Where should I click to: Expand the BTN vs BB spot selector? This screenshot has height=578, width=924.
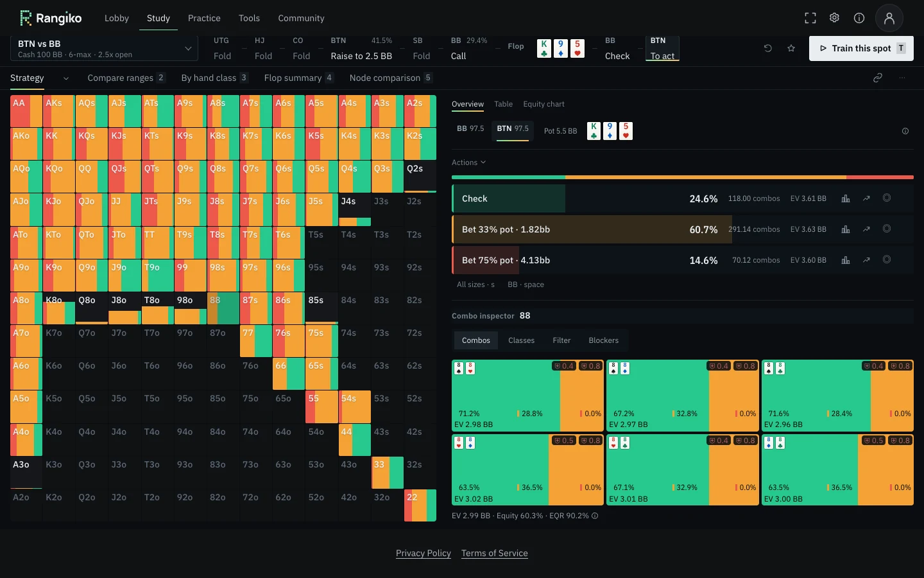(103, 48)
